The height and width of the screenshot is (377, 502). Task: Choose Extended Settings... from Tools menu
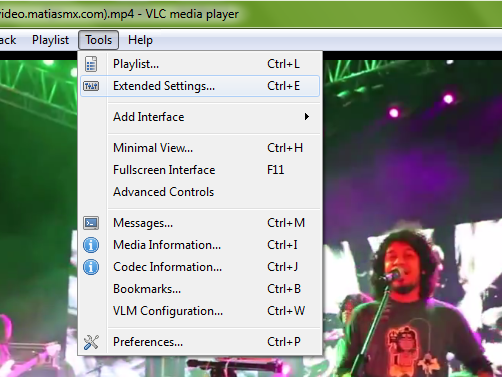pyautogui.click(x=200, y=86)
